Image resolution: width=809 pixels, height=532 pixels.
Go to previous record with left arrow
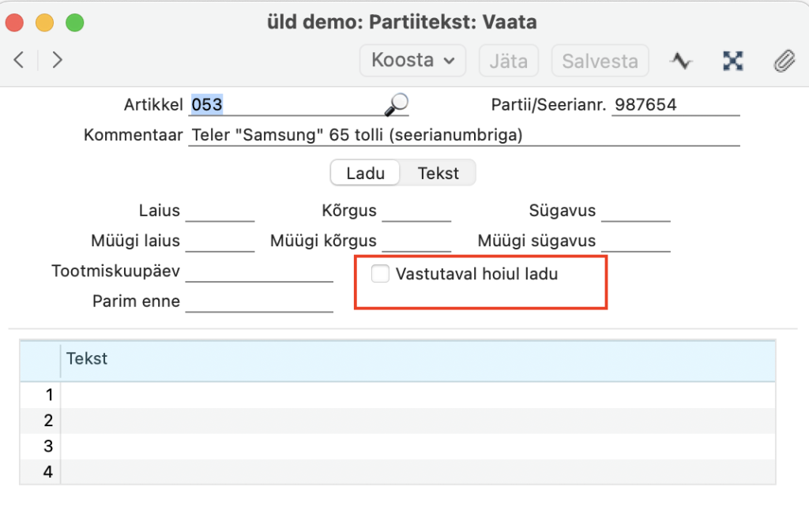pyautogui.click(x=20, y=60)
